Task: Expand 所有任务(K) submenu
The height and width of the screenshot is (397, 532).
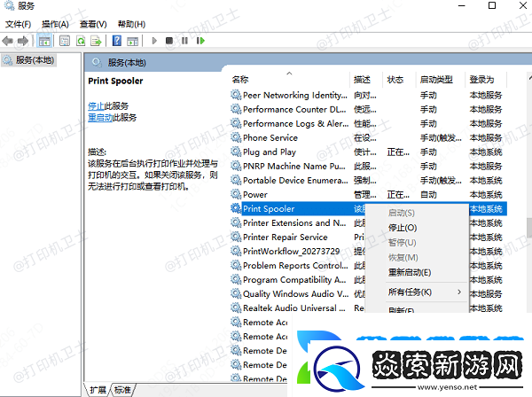Action: [x=425, y=292]
